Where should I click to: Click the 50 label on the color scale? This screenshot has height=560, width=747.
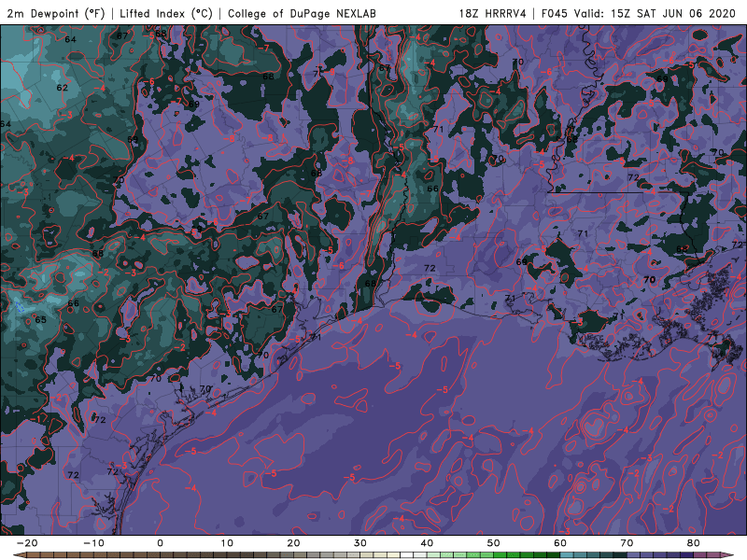494,543
